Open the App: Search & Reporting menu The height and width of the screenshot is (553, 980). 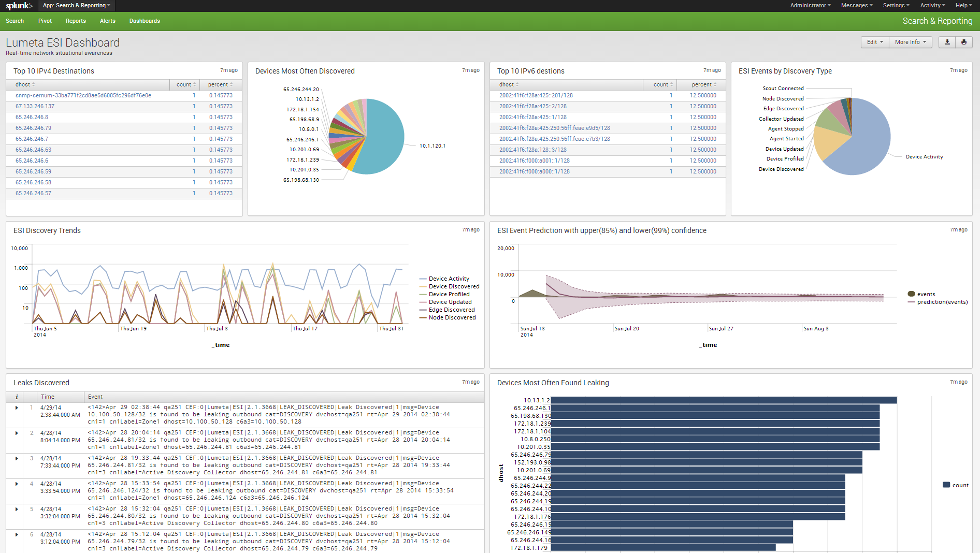(x=77, y=5)
